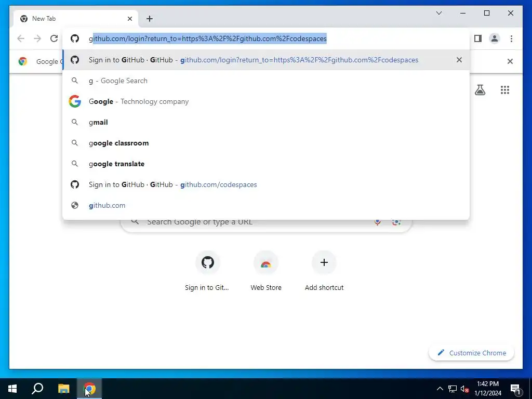Maximize the Chrome window

[x=486, y=13]
